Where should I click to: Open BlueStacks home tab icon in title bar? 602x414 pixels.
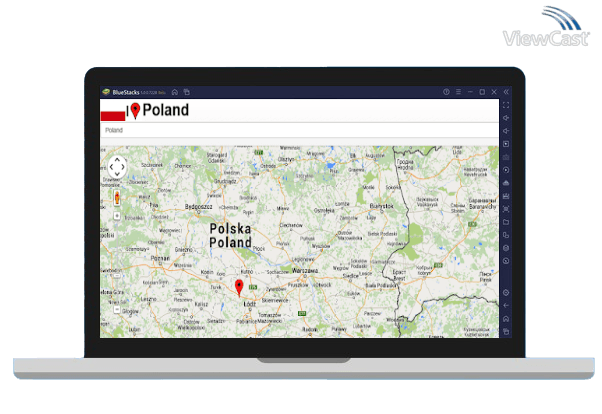pos(175,92)
